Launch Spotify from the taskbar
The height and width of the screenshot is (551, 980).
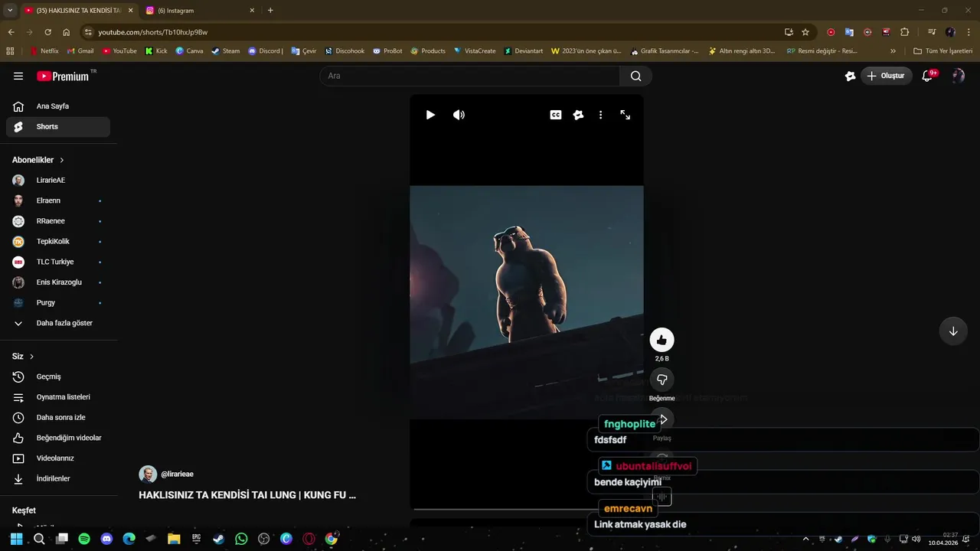[84, 539]
